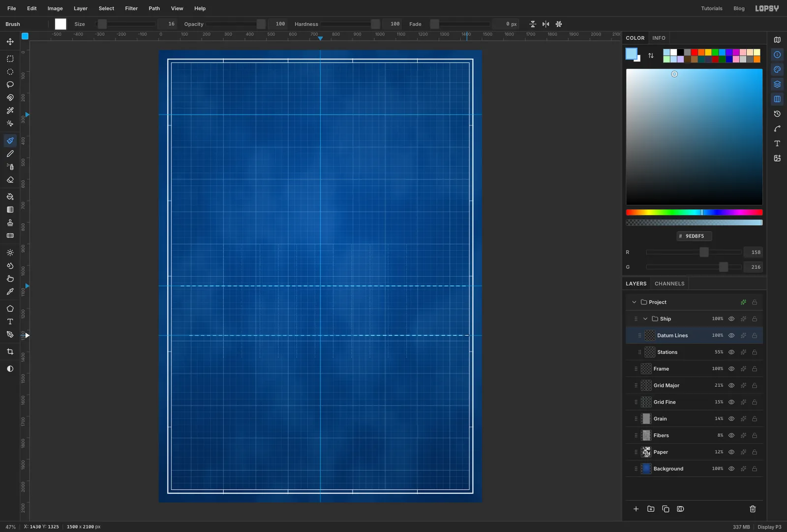Select the Crop tool
Screen dimensions: 787x532
tap(10, 352)
